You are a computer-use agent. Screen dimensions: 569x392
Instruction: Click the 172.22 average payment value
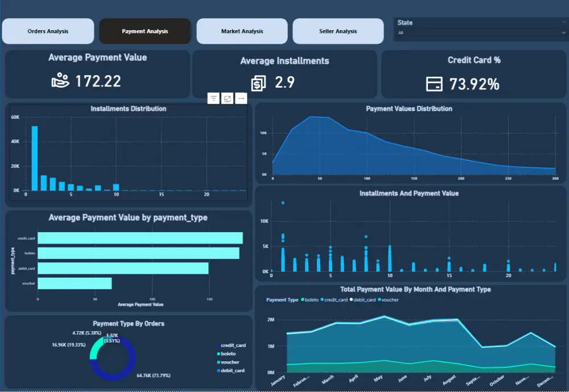pyautogui.click(x=98, y=81)
